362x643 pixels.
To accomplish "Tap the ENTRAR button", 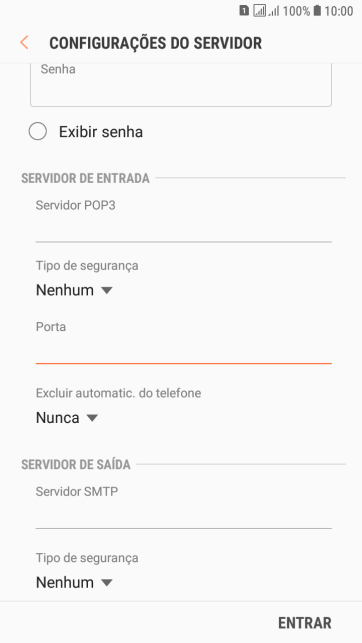I will tap(305, 623).
